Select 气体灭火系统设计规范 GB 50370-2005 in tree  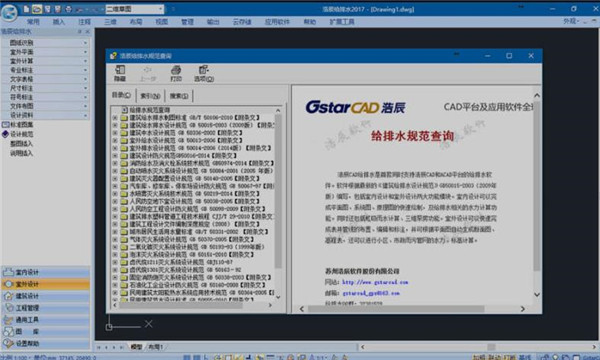point(192,239)
